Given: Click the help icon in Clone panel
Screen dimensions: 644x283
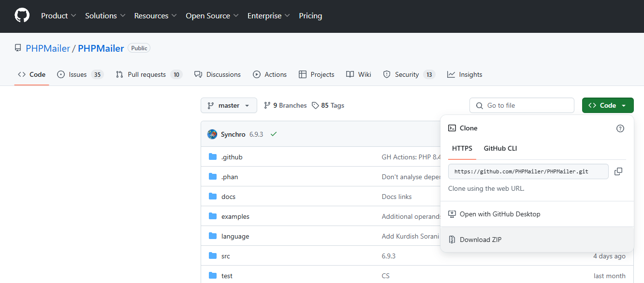Looking at the screenshot, I should (620, 128).
